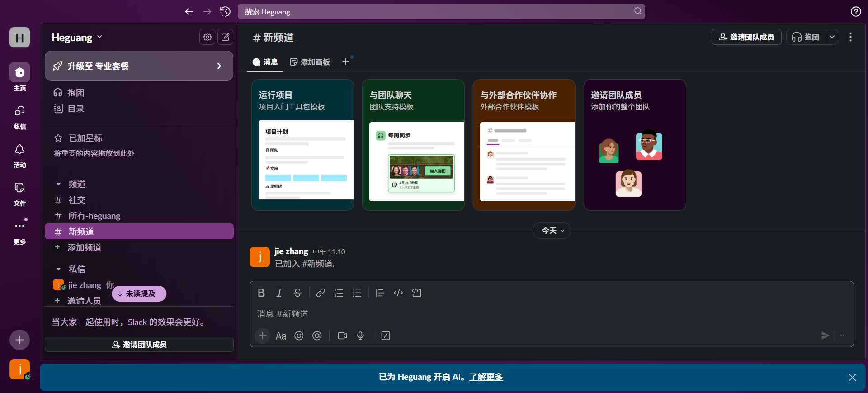Toggle italic formatting button
This screenshot has height=393, width=868.
coord(279,293)
